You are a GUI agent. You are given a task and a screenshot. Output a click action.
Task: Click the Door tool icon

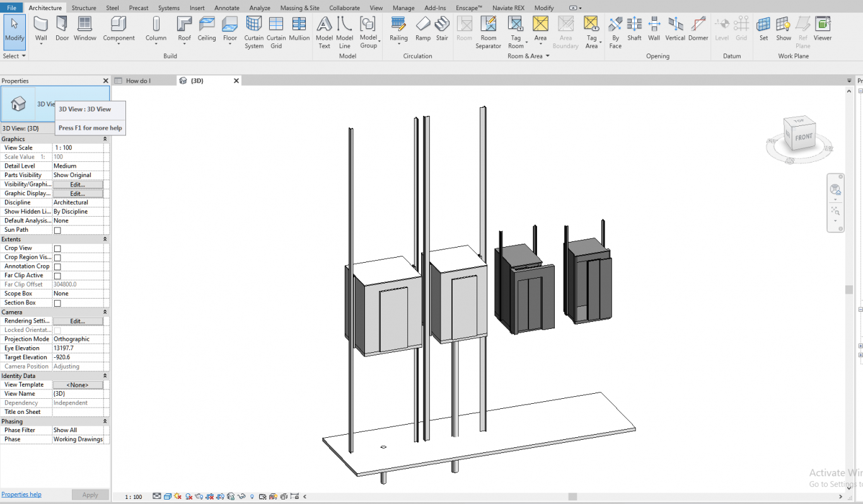pyautogui.click(x=62, y=29)
